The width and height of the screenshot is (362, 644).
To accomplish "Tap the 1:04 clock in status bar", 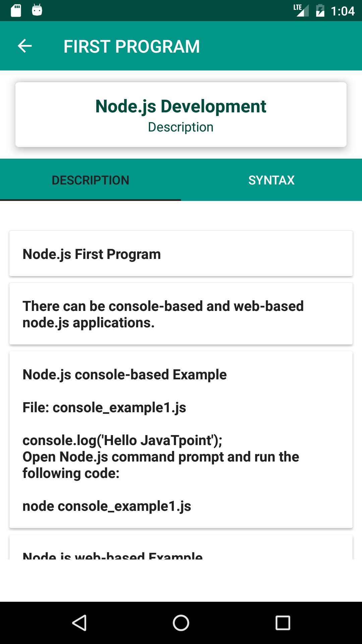I will (x=343, y=11).
